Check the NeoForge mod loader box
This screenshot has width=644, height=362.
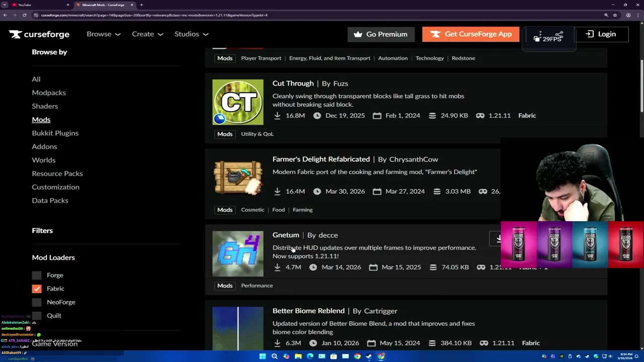coord(37,302)
